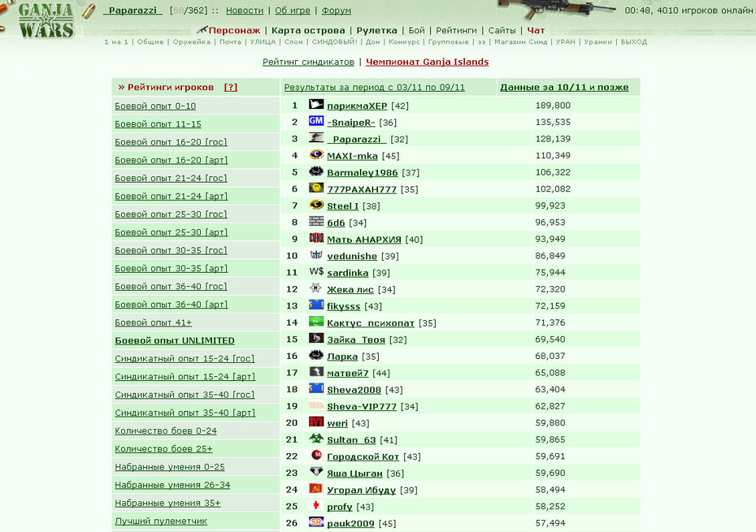
Task: Click the syndicate icon beside парикмаХЕР
Action: click(316, 104)
